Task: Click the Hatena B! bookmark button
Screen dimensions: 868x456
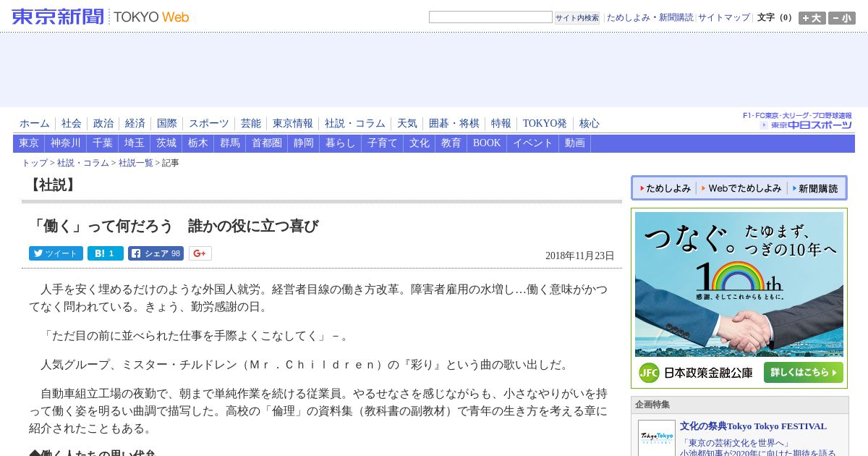Action: coord(106,253)
